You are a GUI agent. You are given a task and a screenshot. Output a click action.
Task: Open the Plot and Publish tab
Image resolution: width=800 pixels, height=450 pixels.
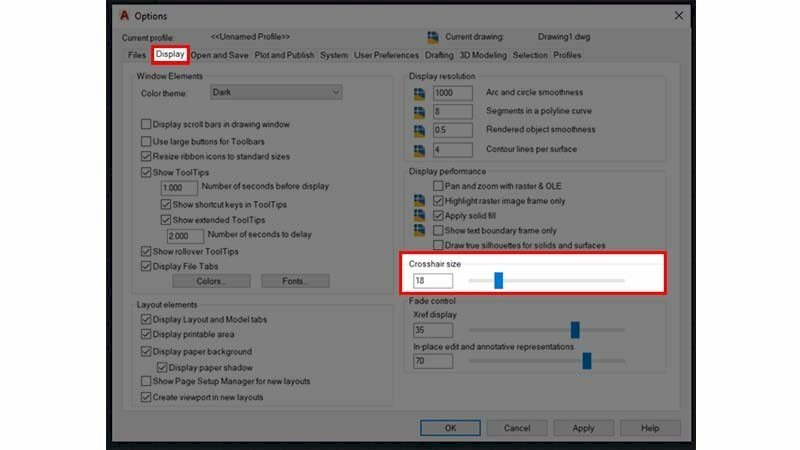(x=284, y=55)
